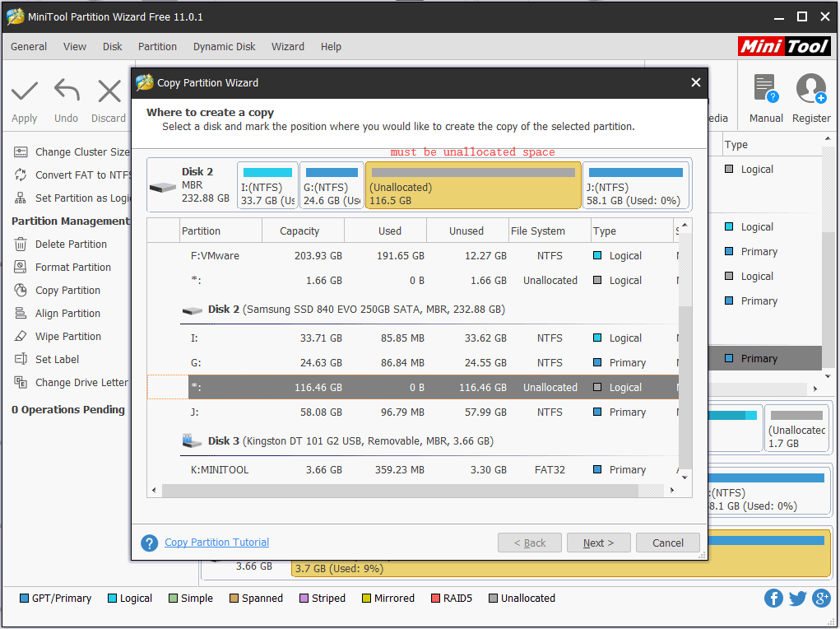Click the Undo arrow icon
Viewport: 840px width, 629px height.
[67, 90]
